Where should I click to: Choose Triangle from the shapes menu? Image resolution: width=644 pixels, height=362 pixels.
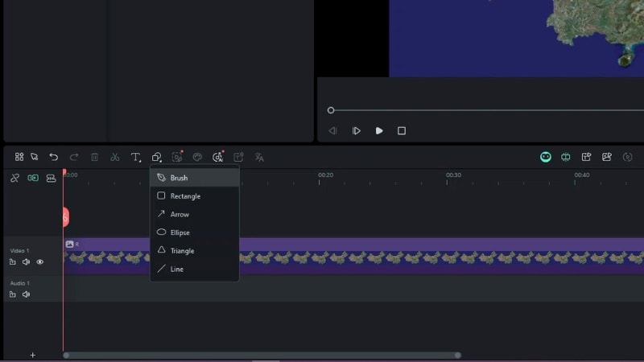tap(195, 251)
